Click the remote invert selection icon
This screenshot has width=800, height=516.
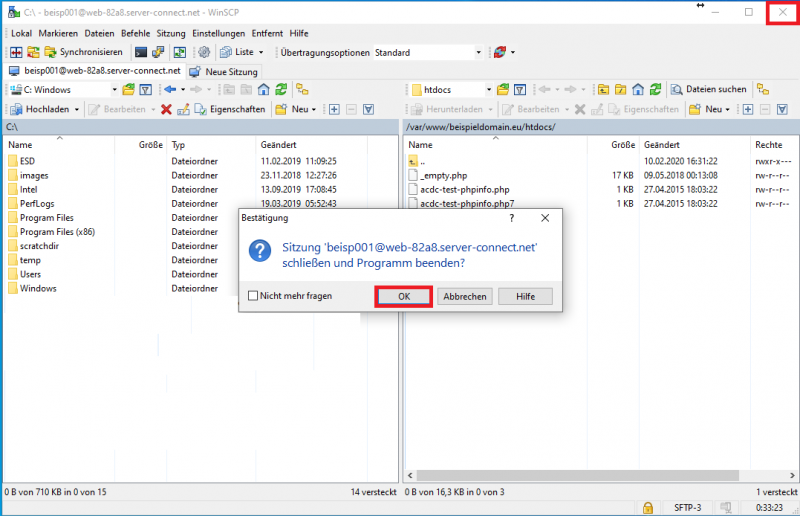(x=782, y=109)
